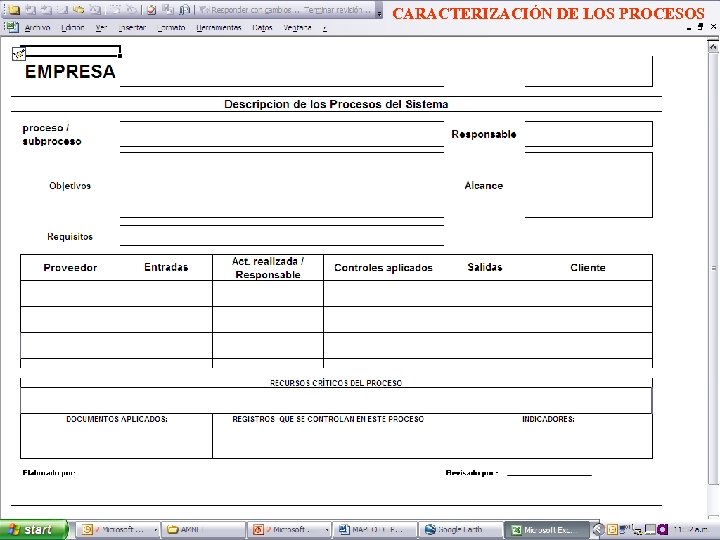Click 'REGISTROS QUE SE CONTROLAN EN ESTE PROCESO' label
The image size is (720, 540).
328,419
